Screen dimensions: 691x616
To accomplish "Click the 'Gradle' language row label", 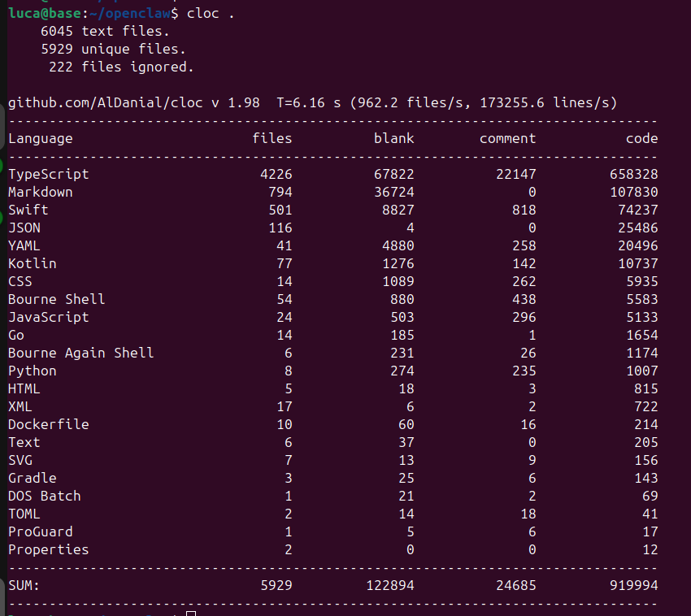I will [33, 478].
